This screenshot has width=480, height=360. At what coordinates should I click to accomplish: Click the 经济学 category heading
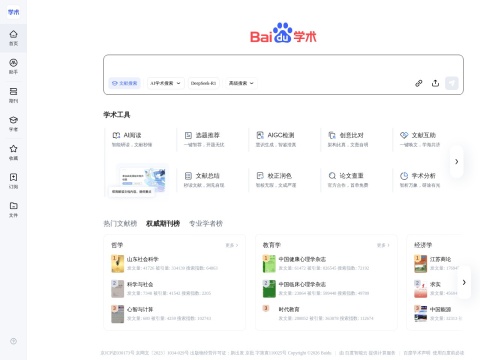click(x=423, y=245)
